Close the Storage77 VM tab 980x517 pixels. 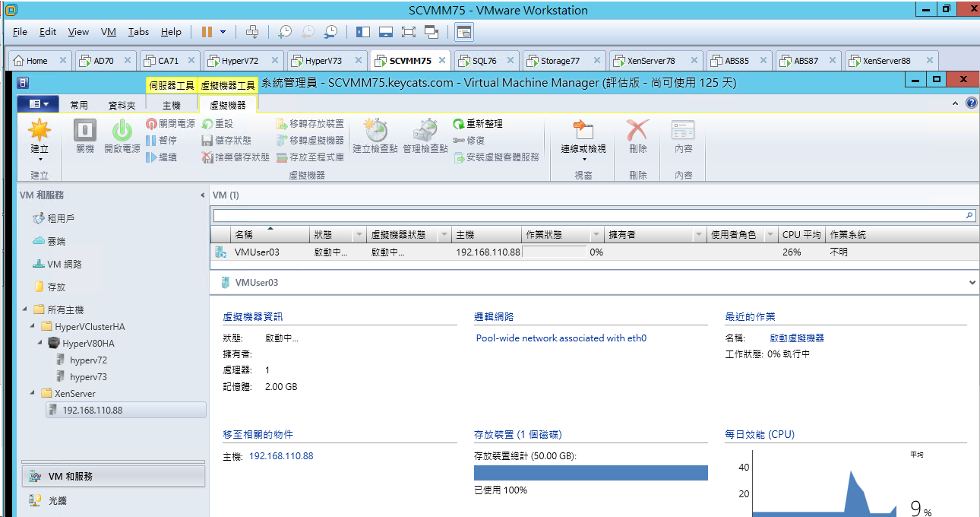pyautogui.click(x=596, y=61)
